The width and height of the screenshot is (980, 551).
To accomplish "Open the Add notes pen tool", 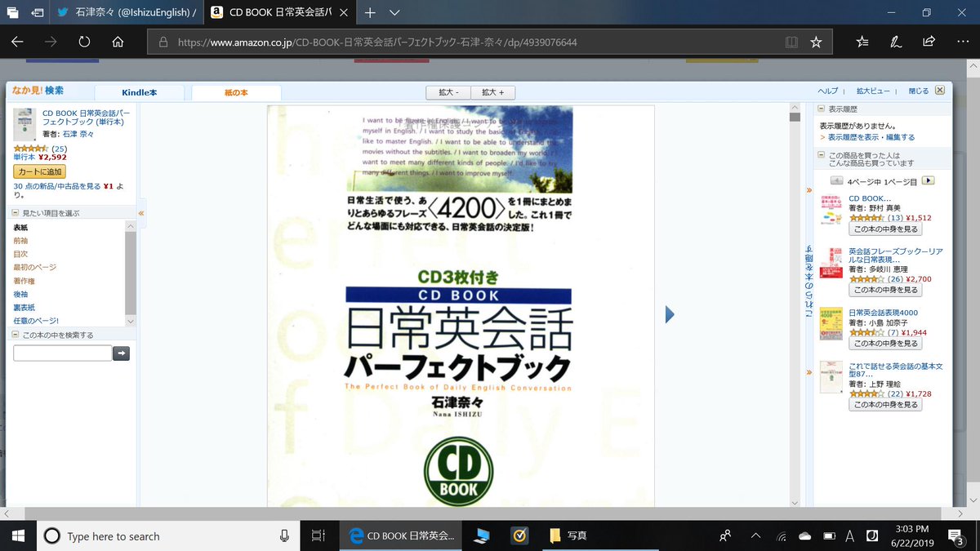I will [896, 42].
